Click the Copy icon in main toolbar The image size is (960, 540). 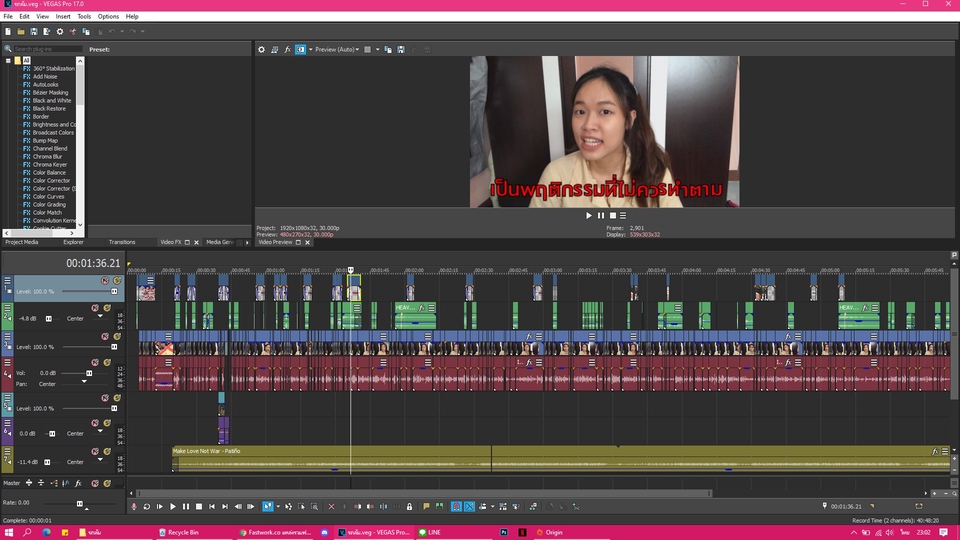pyautogui.click(x=86, y=31)
